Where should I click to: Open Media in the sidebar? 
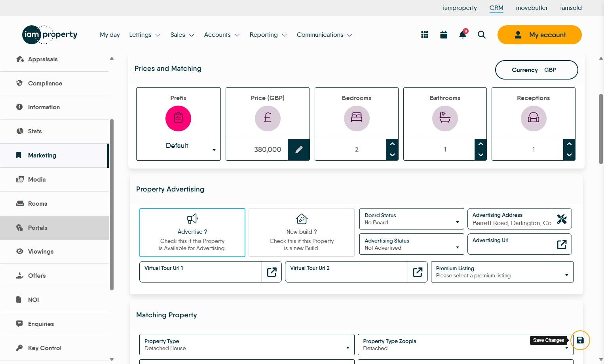coord(55,180)
